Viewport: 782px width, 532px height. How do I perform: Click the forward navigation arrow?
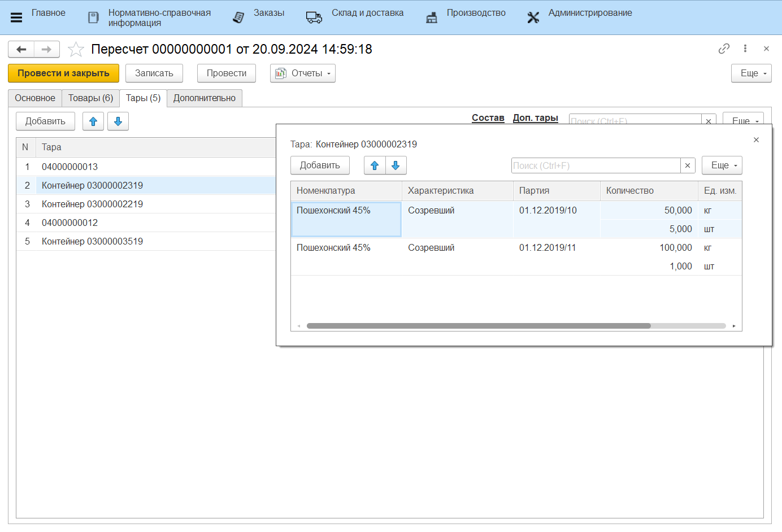47,50
